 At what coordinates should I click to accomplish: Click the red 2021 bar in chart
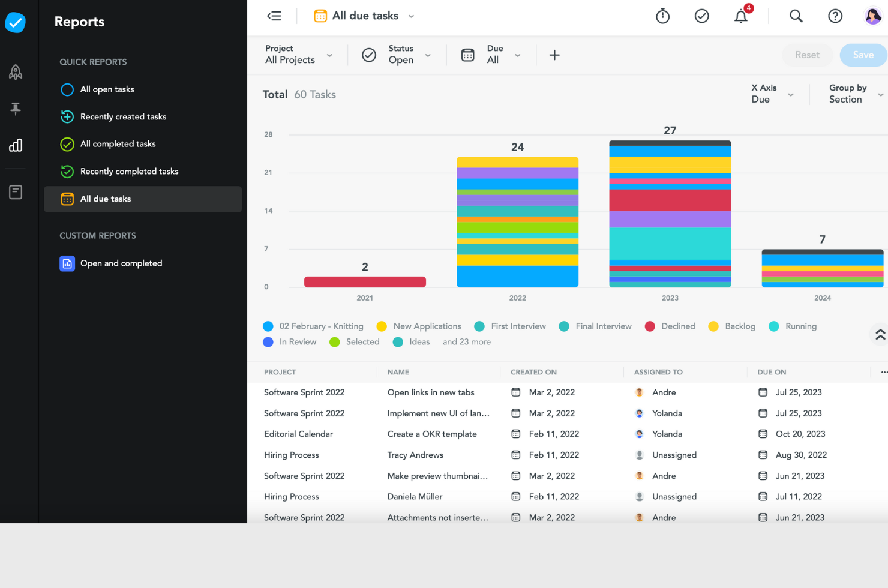pyautogui.click(x=365, y=282)
